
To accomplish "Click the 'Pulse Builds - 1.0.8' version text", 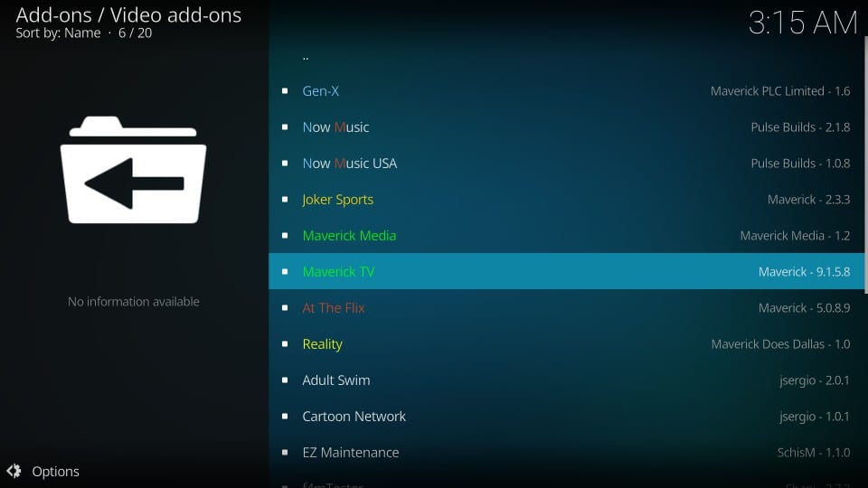I will 800,164.
